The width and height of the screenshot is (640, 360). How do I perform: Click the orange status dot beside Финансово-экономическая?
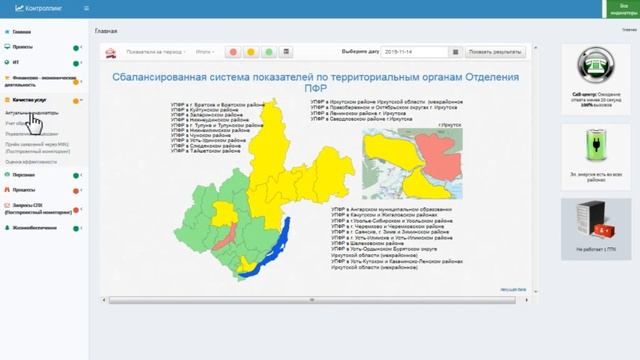(x=76, y=82)
